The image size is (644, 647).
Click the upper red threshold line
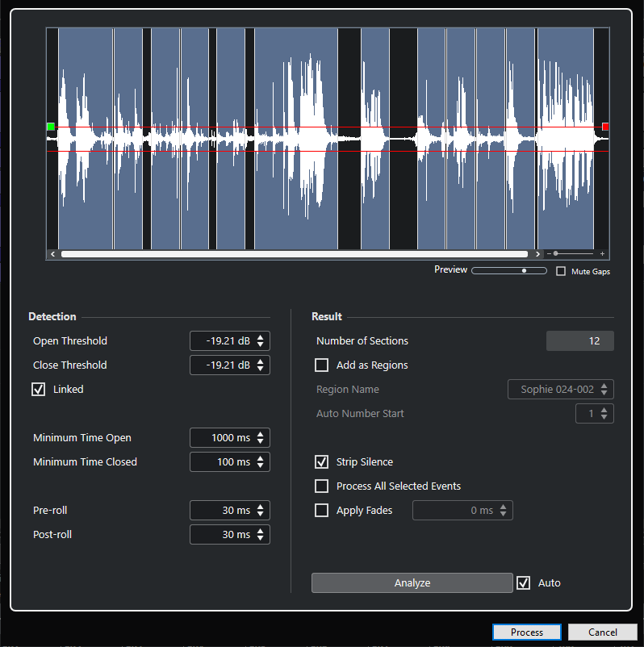click(x=328, y=127)
